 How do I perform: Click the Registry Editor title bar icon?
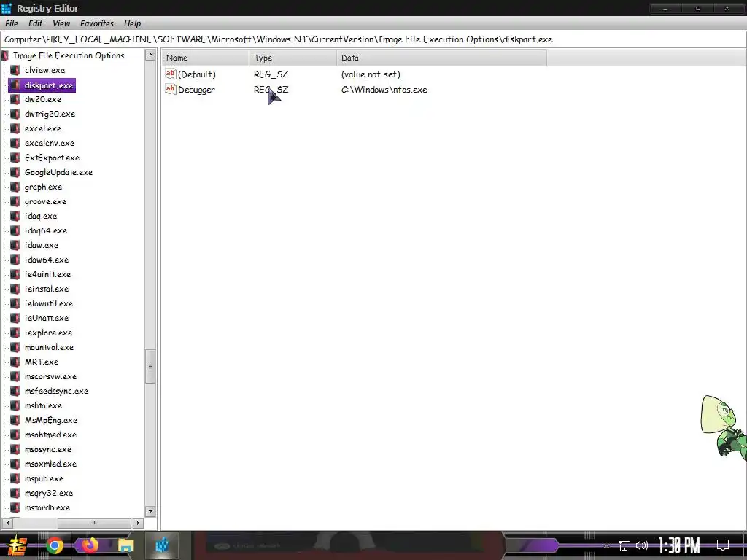pyautogui.click(x=7, y=8)
